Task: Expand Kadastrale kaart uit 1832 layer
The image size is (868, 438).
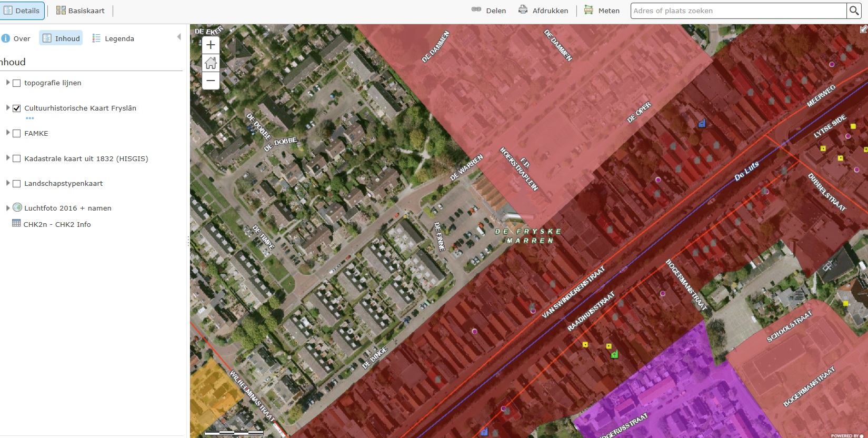Action: [7, 158]
